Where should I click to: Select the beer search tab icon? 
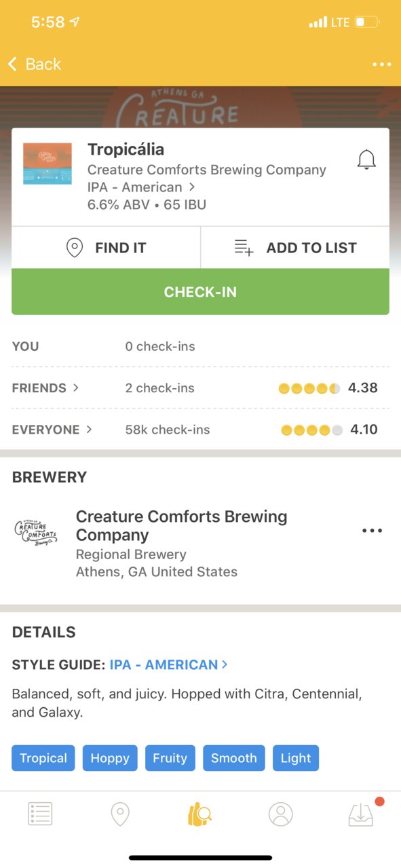(199, 814)
